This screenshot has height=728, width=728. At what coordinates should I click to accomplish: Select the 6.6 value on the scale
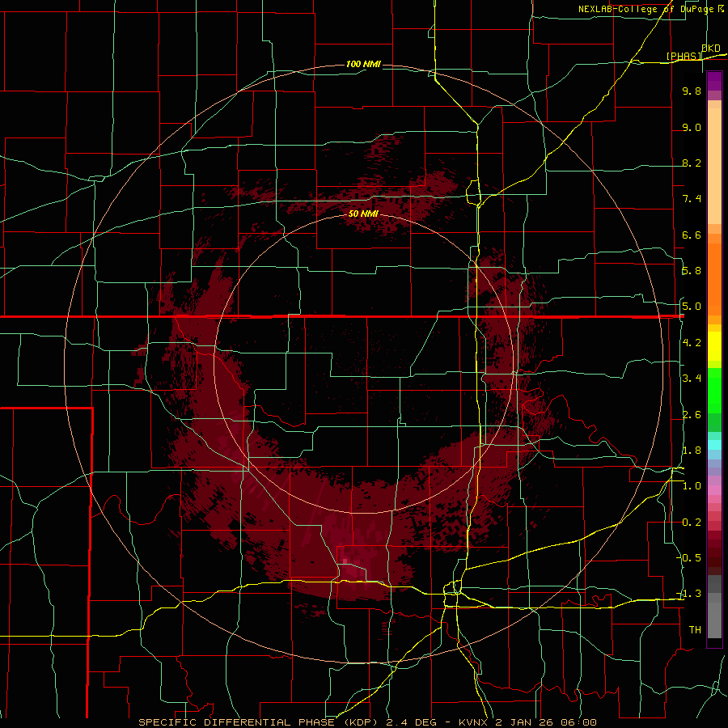point(692,235)
